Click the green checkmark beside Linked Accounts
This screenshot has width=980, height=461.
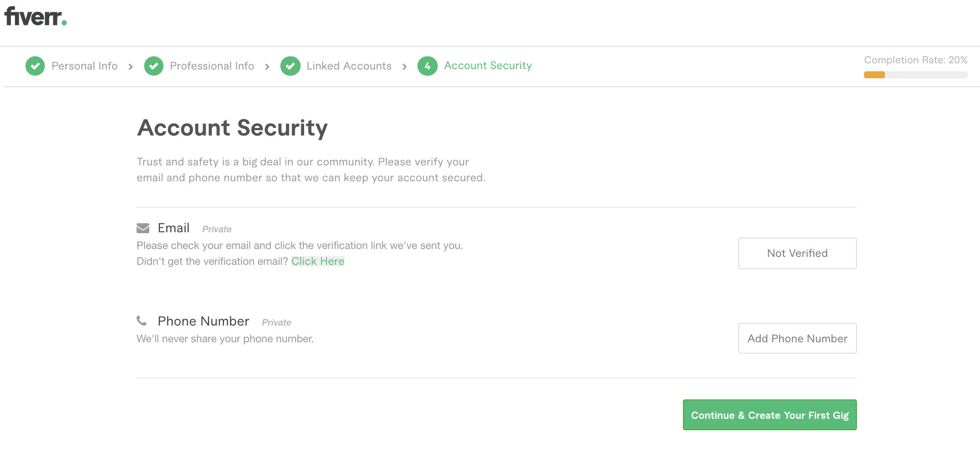(x=290, y=66)
